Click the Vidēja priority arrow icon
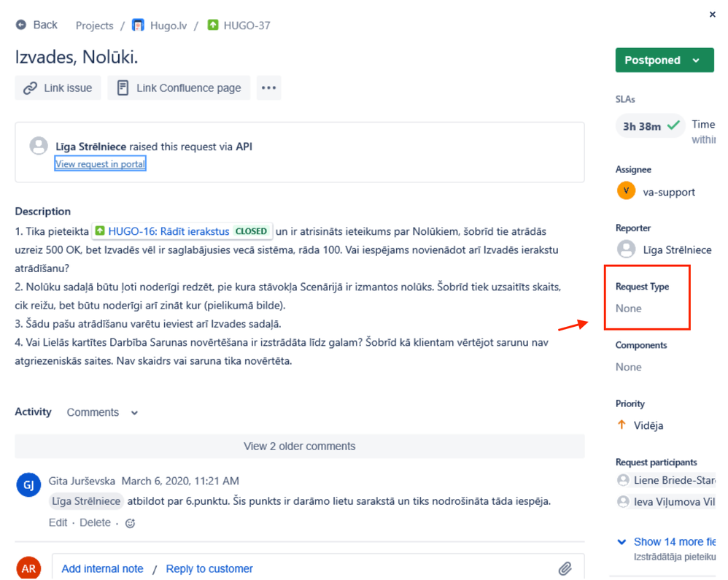 pos(621,425)
